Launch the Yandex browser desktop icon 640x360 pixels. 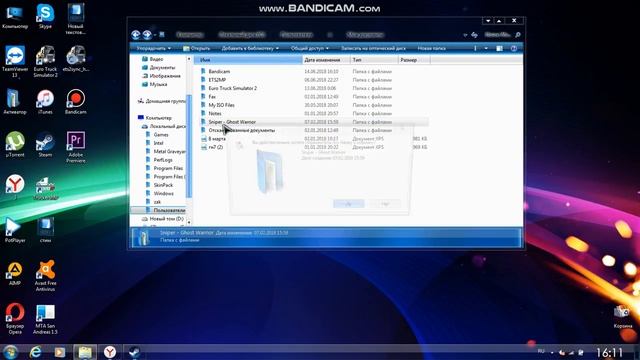click(15, 186)
